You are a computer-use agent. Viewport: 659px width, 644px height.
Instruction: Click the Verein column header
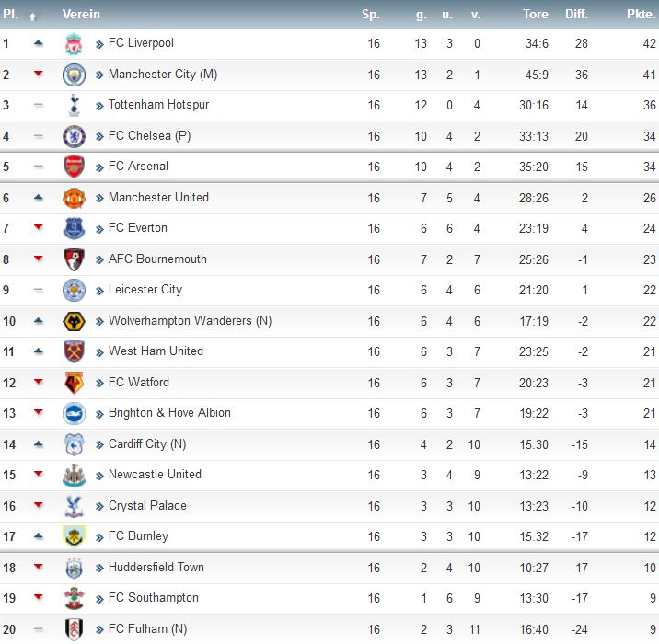click(81, 15)
